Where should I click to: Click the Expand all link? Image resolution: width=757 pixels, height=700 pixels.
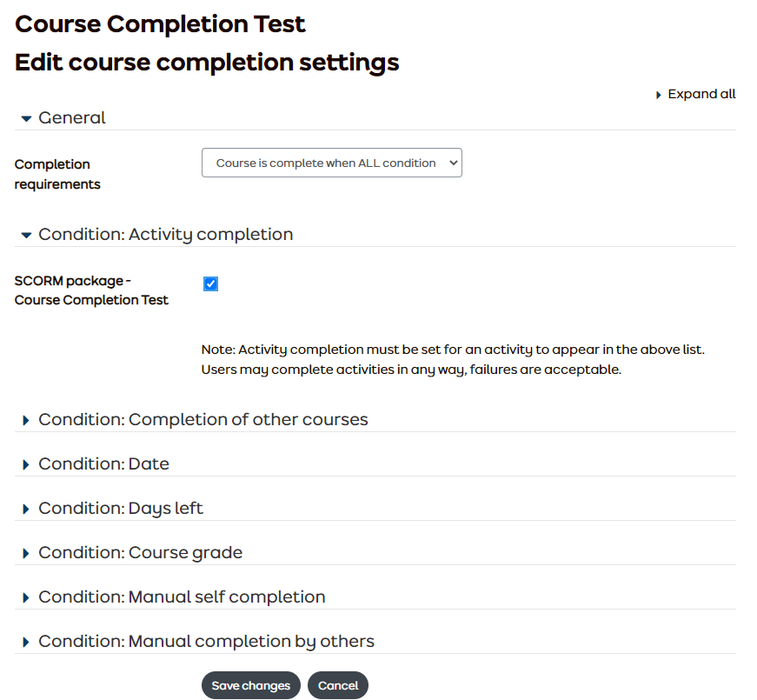[701, 94]
